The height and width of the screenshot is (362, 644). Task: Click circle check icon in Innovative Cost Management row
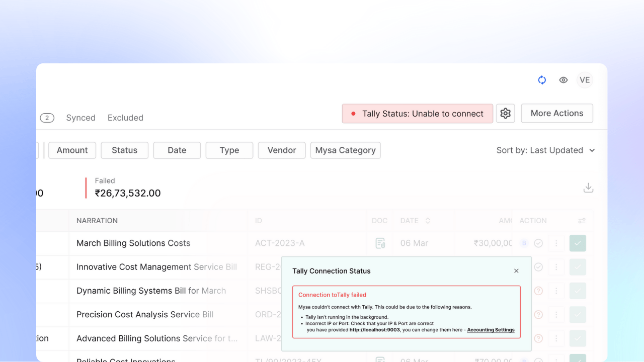[538, 267]
